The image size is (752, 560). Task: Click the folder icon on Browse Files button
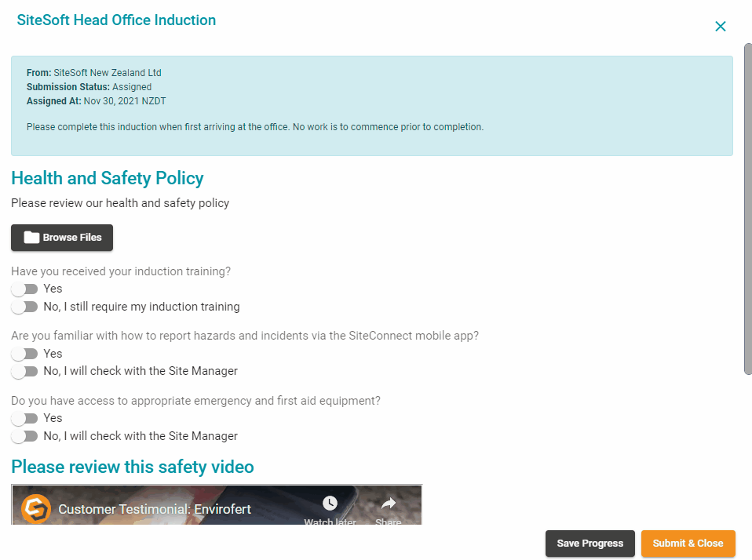coord(31,237)
